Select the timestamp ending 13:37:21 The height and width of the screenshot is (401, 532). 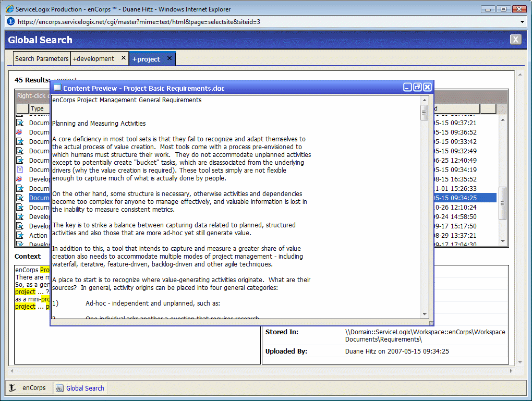(x=455, y=236)
